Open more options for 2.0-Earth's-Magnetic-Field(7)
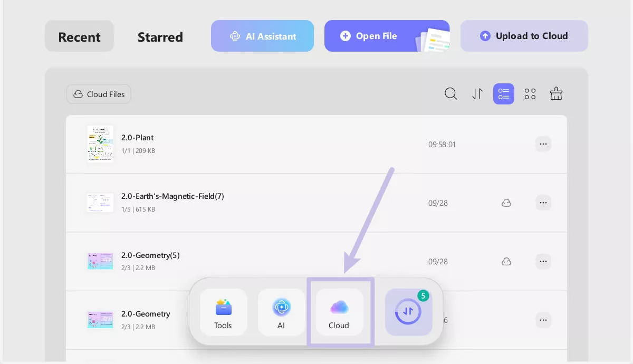 543,203
